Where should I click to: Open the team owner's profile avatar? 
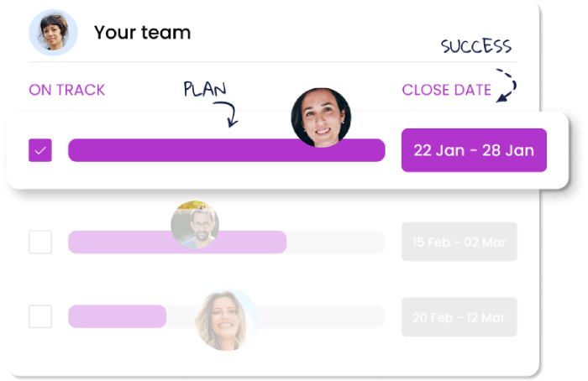tap(53, 33)
